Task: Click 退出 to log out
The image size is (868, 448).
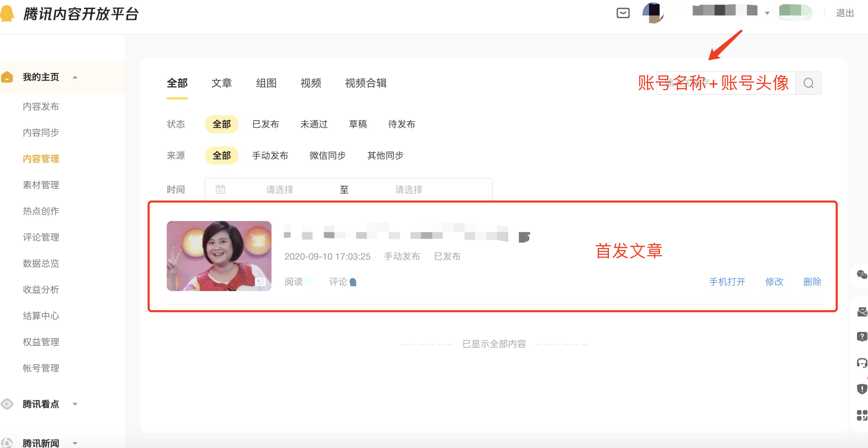Action: click(x=845, y=13)
